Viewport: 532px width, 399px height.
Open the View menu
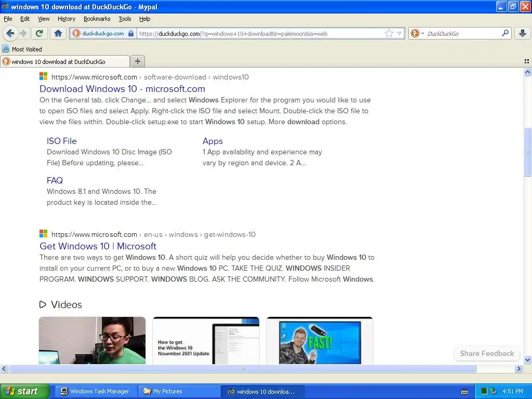point(44,19)
